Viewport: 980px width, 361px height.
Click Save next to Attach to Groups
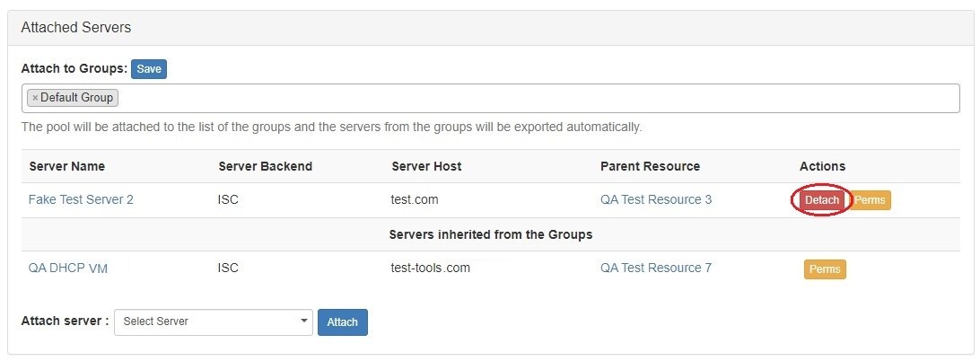pos(149,69)
